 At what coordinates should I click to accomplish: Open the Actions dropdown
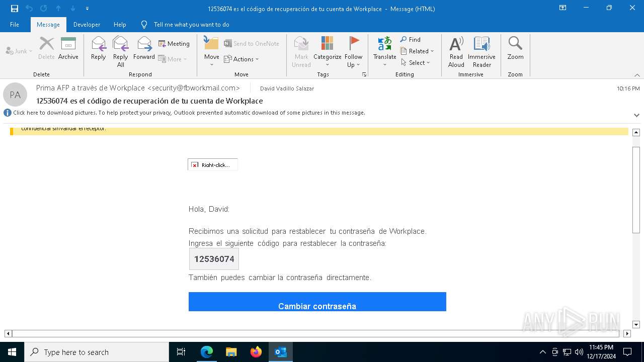click(242, 59)
